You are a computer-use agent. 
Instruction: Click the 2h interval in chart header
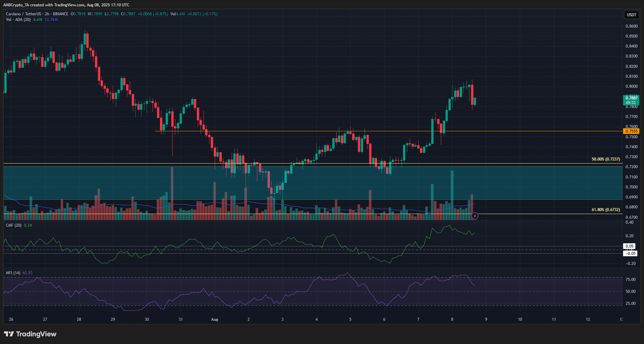[47, 14]
